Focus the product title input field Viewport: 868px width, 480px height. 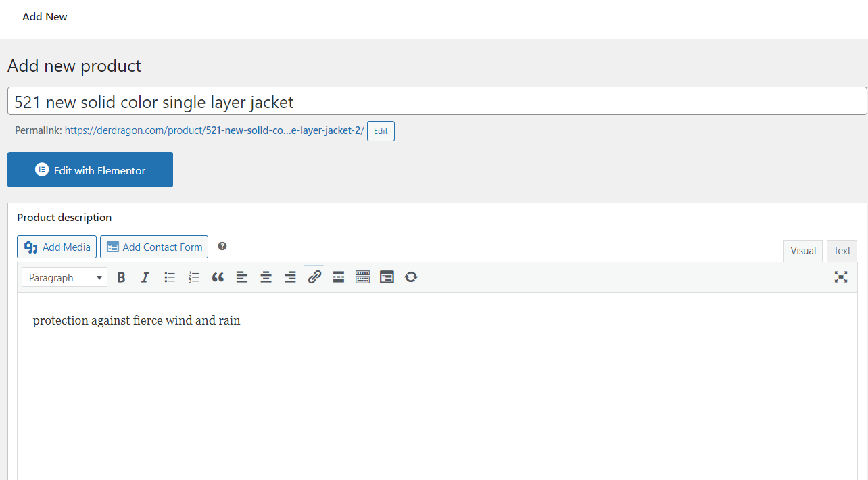[437, 101]
